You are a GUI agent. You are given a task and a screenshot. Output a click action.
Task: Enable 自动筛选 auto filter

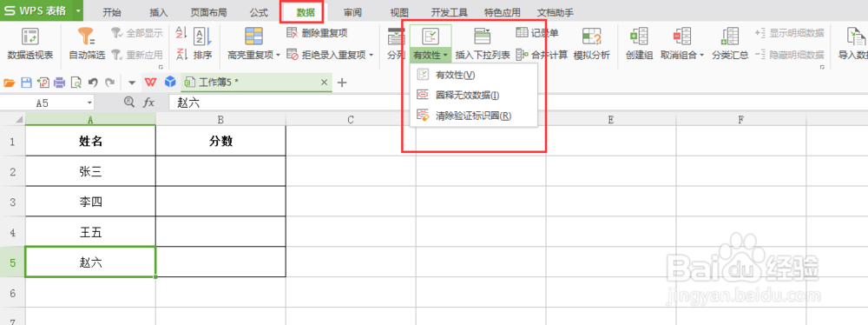coord(87,43)
